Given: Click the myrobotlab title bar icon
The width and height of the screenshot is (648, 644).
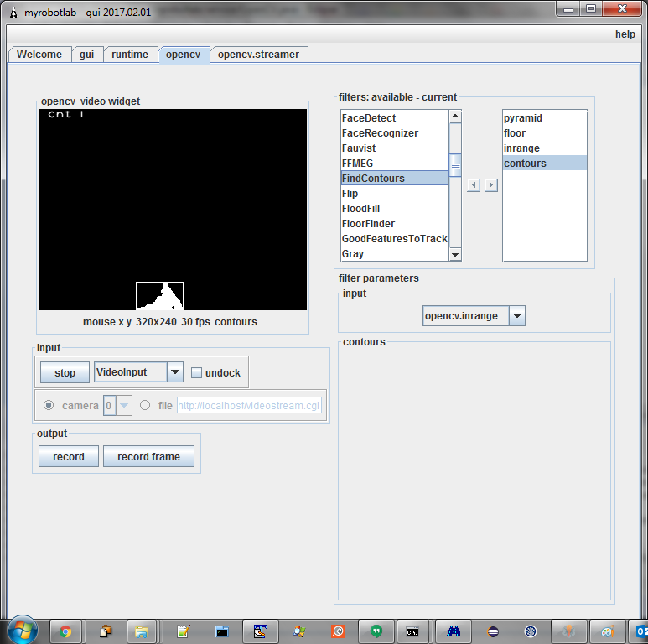Looking at the screenshot, I should click(13, 13).
